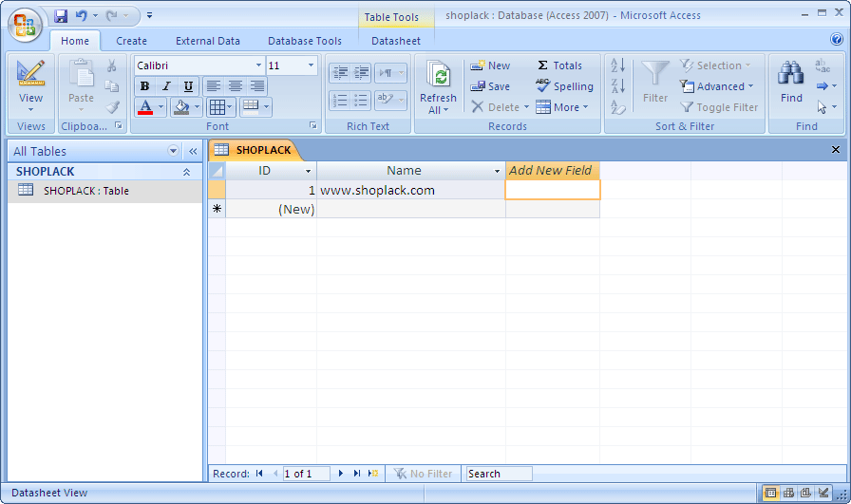Switch to the Home ribbon tab
This screenshot has height=504, width=851.
tap(75, 41)
